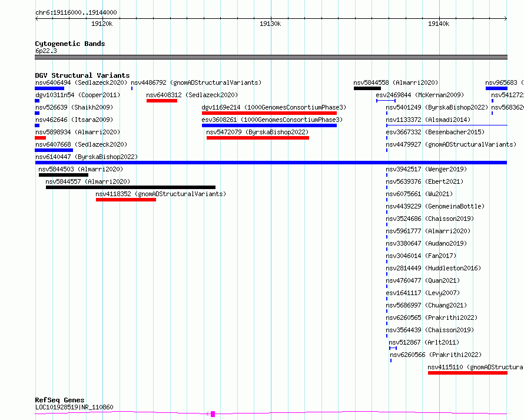Image resolution: width=524 pixels, height=420 pixels.
Task: Open nsv6407668 (Sedlazeck2020) variant
Action: pyautogui.click(x=81, y=144)
